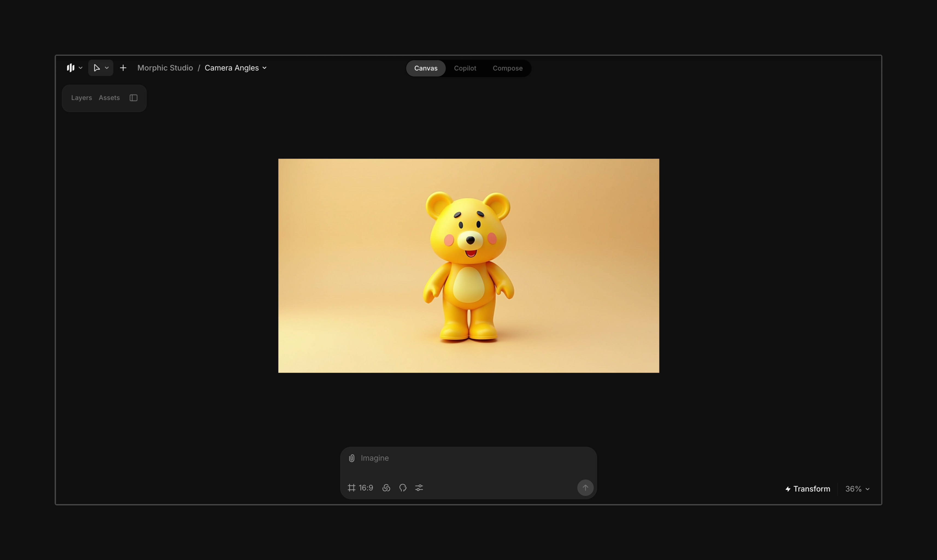Screen dimensions: 937x560
Task: Toggle the sidebar panel collapse icon
Action: coord(133,98)
